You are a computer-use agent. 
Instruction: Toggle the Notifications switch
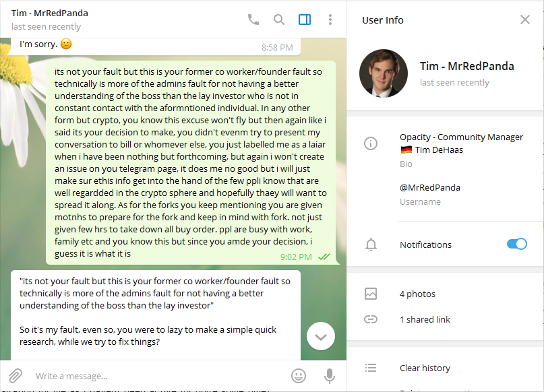click(x=516, y=244)
